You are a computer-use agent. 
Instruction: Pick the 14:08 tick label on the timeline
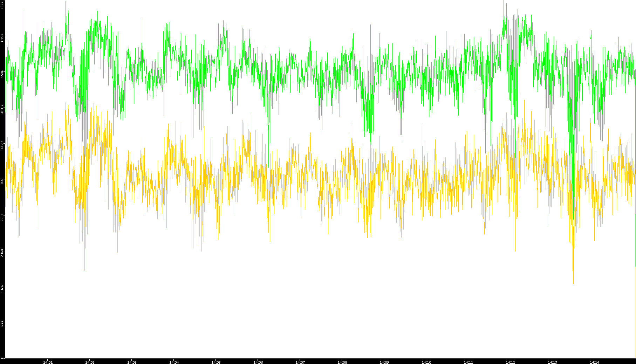[342, 362]
